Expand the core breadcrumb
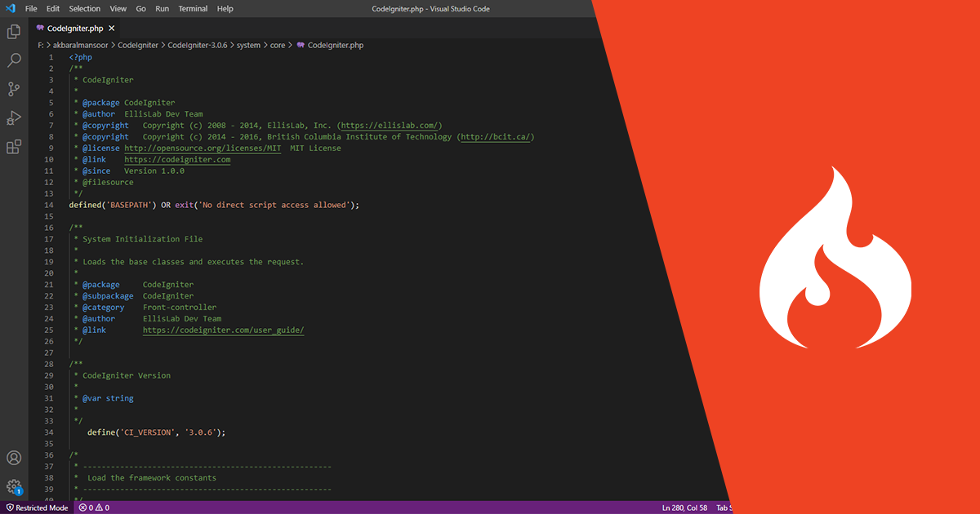This screenshot has width=980, height=514. pyautogui.click(x=278, y=46)
